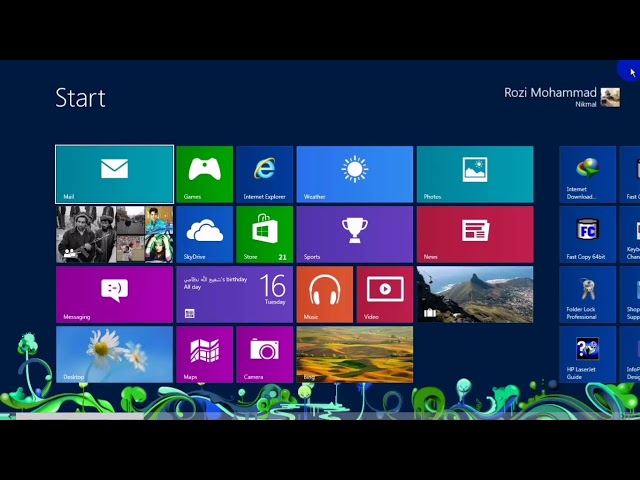640x480 pixels.
Task: Open the Store tile
Action: point(265,234)
